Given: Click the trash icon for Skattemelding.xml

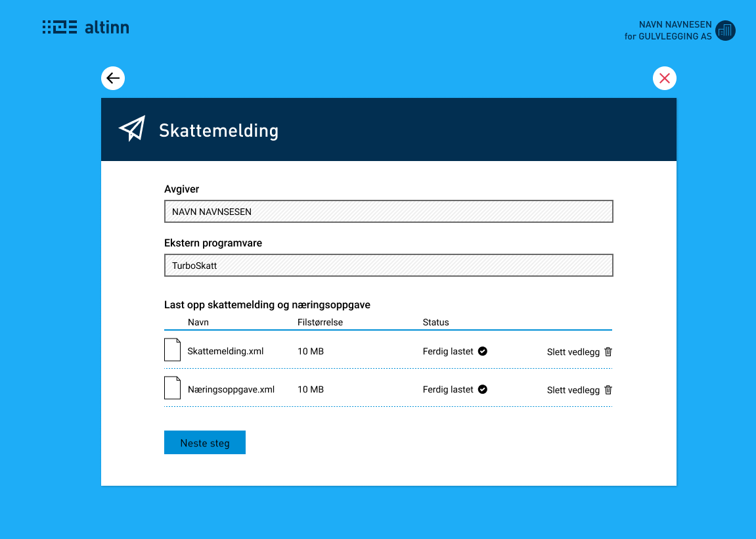Looking at the screenshot, I should [608, 352].
